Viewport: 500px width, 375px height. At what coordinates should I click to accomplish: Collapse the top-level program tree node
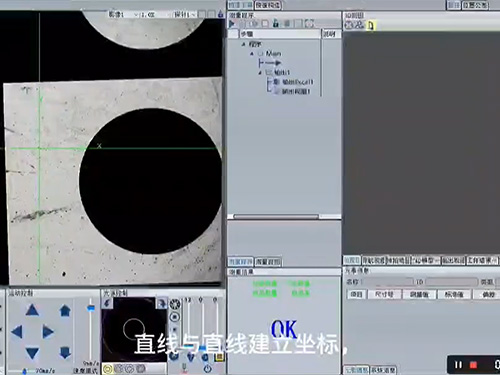(x=244, y=44)
